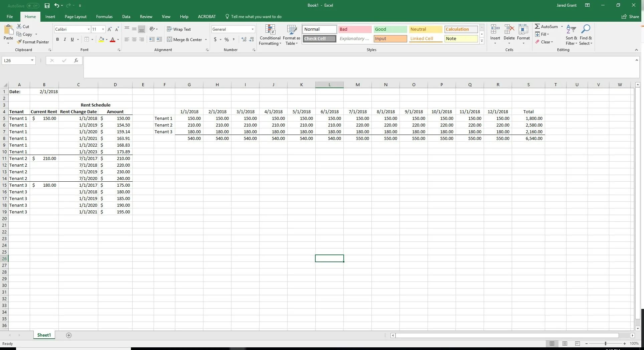The width and height of the screenshot is (644, 350).
Task: Click the Share button
Action: pyautogui.click(x=630, y=16)
